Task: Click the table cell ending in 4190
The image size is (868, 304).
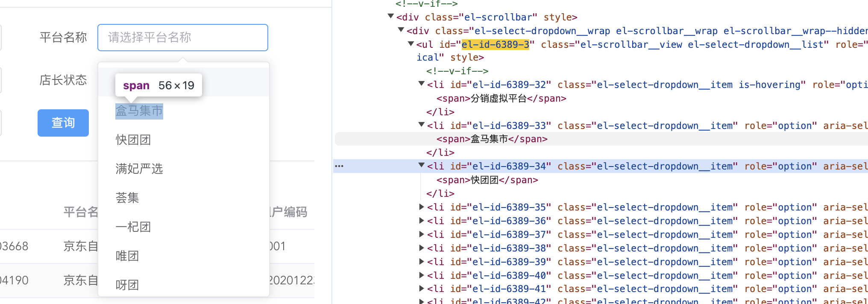Action: 14,281
